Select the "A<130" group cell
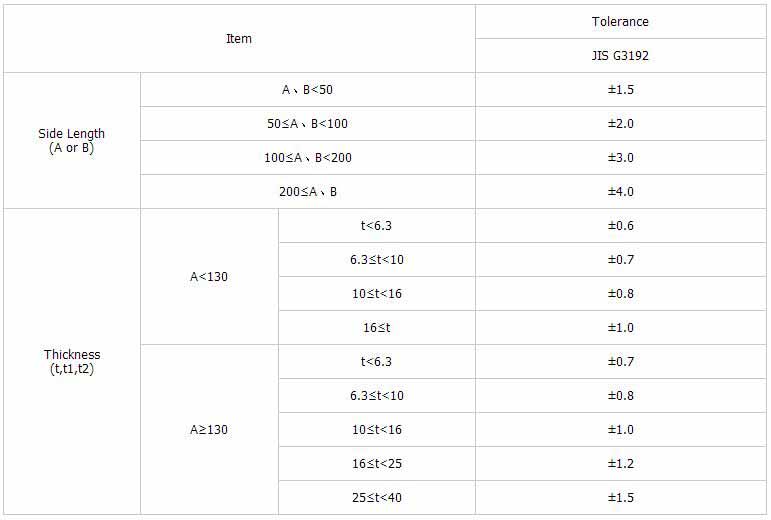 coord(209,277)
